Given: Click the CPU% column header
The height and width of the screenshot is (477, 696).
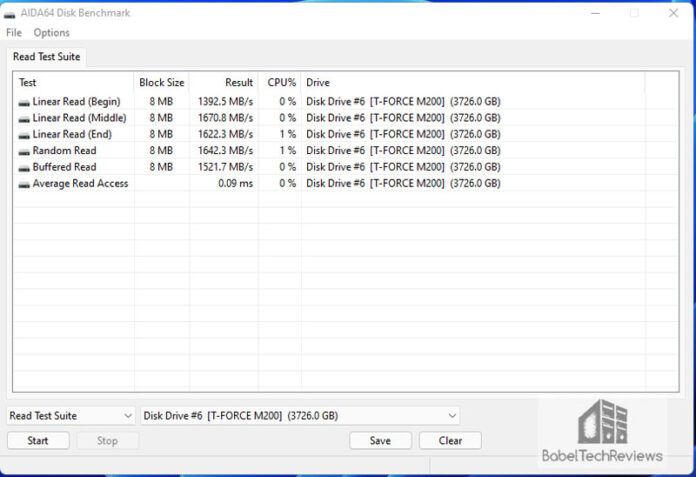Looking at the screenshot, I should point(280,83).
